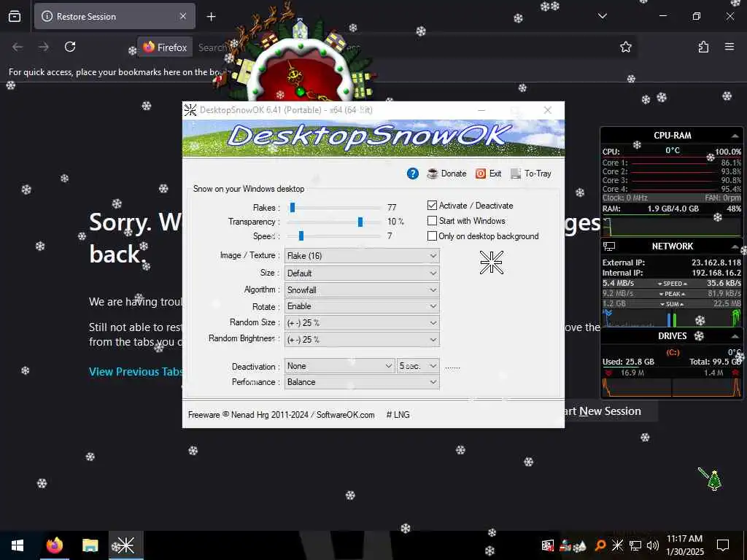The width and height of the screenshot is (747, 560).
Task: Enable Start with Windows checkbox
Action: point(432,220)
